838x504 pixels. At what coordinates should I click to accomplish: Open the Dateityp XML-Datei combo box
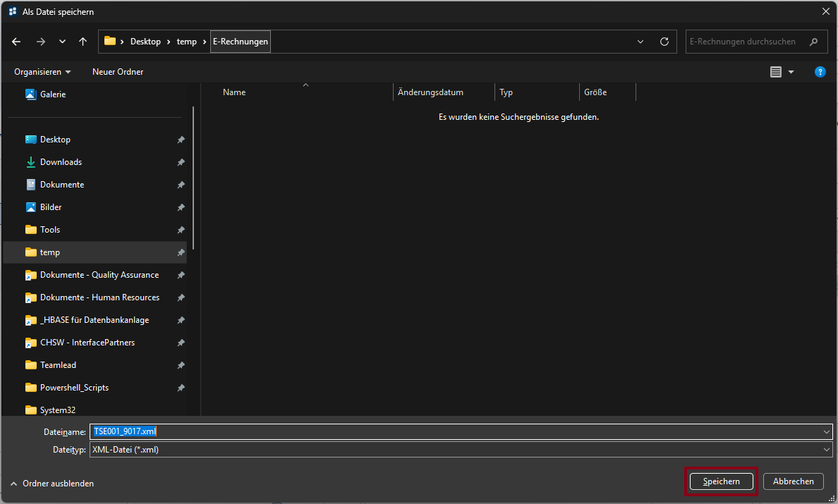461,450
